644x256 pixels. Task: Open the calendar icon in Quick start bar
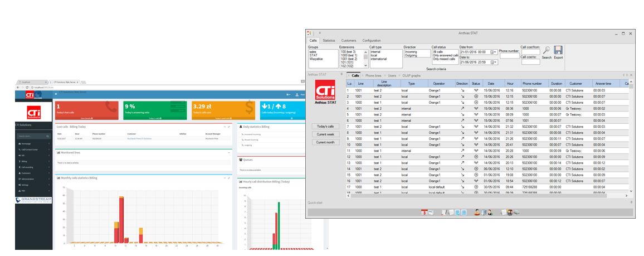point(425,212)
